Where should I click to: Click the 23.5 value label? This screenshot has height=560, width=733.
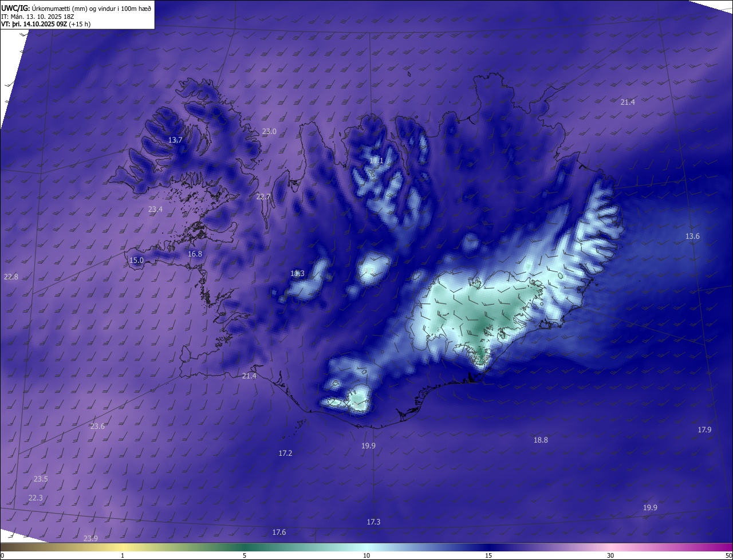pos(41,479)
